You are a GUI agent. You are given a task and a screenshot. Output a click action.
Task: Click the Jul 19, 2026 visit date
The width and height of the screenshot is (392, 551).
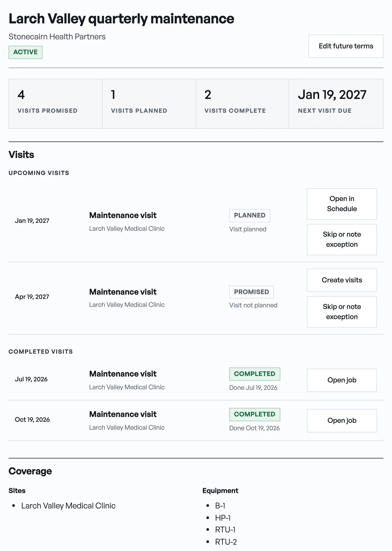31,379
